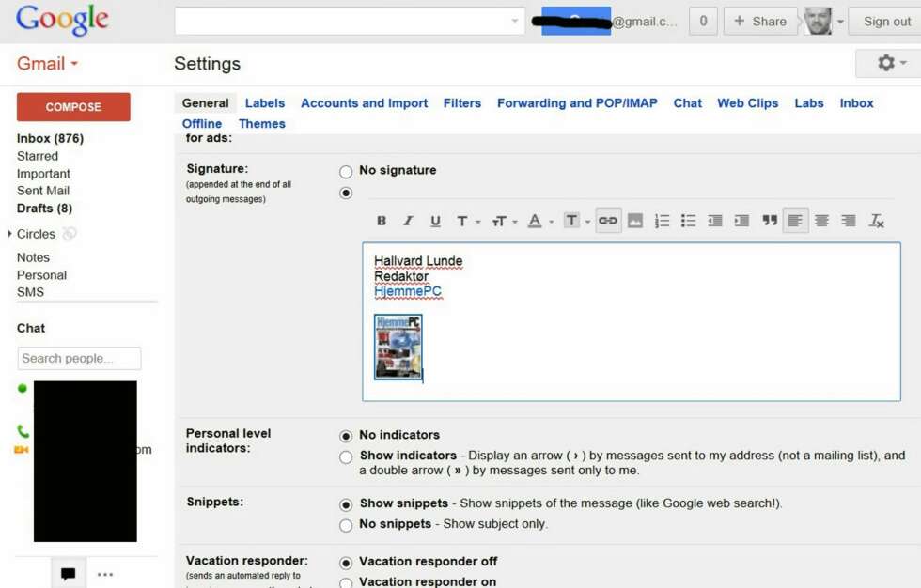The width and height of the screenshot is (921, 588).
Task: Open the Chat settings tab
Action: tap(688, 103)
